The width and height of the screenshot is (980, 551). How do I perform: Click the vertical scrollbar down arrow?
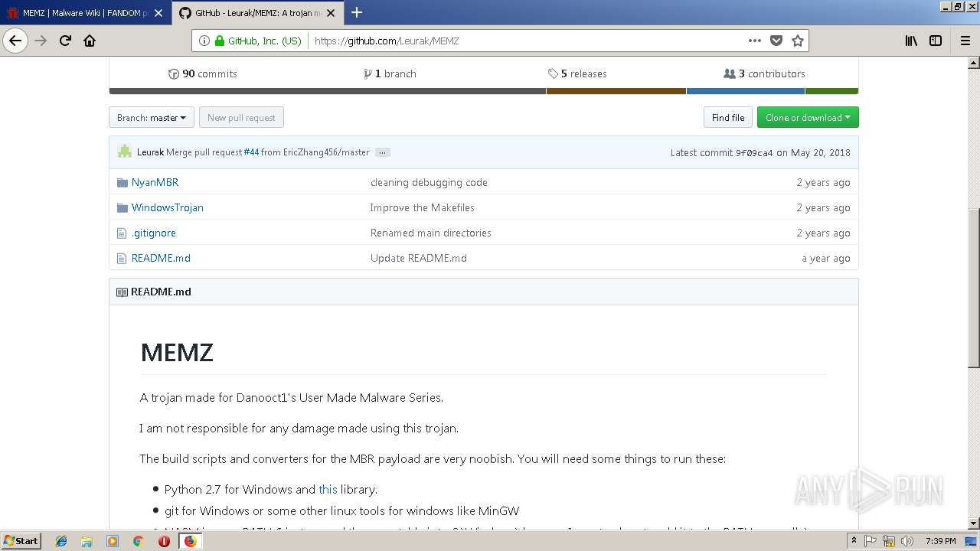tap(973, 523)
